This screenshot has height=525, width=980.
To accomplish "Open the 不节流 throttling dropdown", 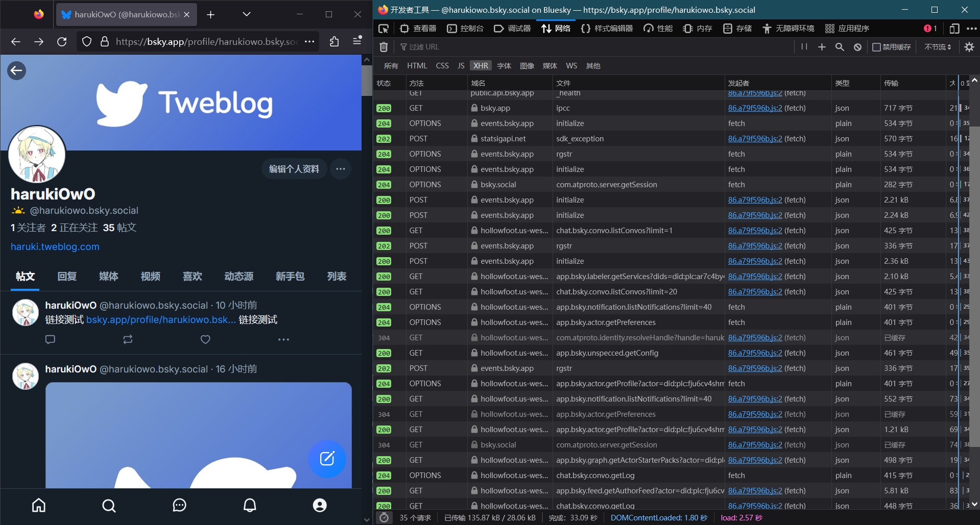I will click(938, 47).
